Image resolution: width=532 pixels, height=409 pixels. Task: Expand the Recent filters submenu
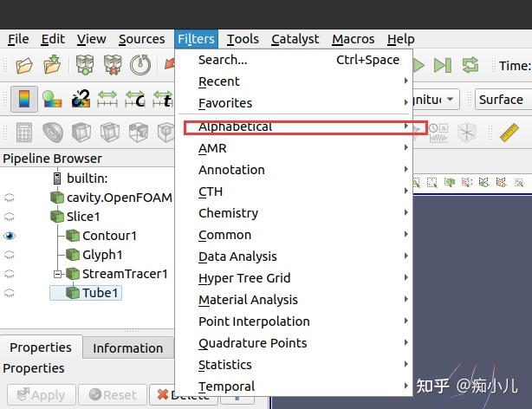tap(294, 81)
